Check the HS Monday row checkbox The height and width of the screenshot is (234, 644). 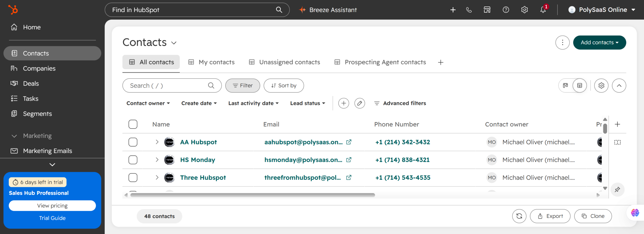[133, 160]
